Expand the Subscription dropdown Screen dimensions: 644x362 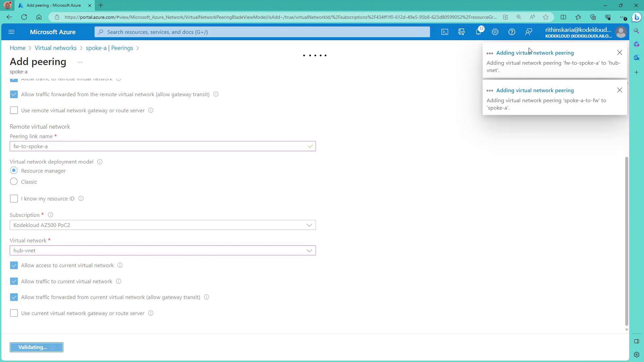coord(163,225)
